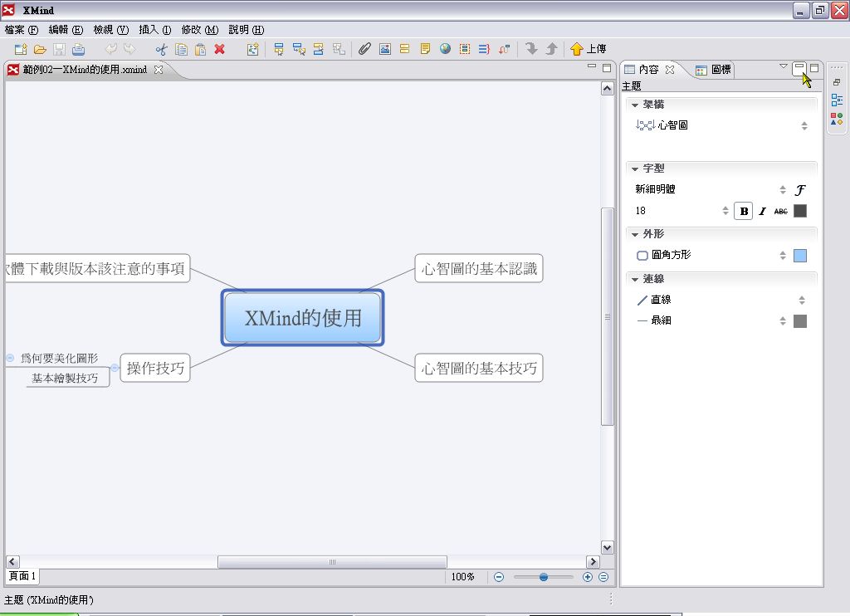Collapse the 外形 section

tap(635, 234)
